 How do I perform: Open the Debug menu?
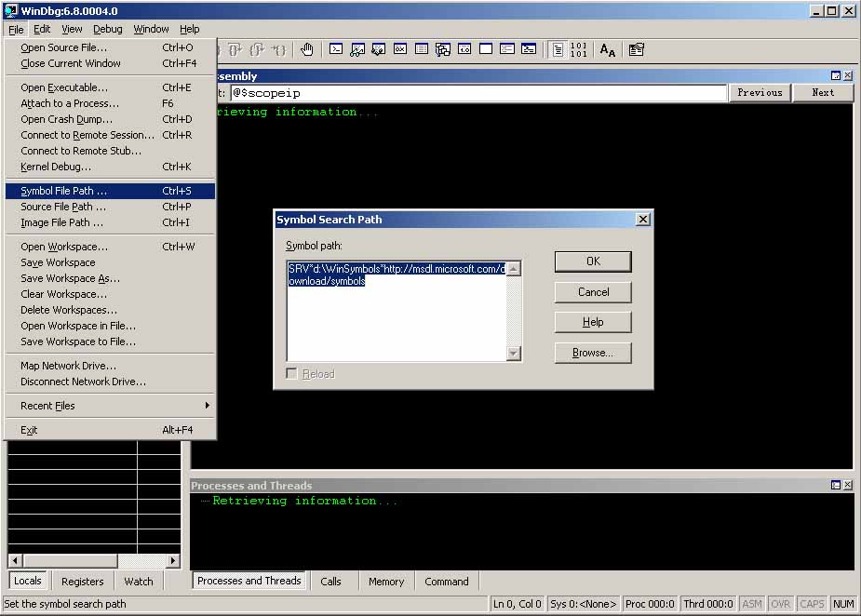[108, 29]
